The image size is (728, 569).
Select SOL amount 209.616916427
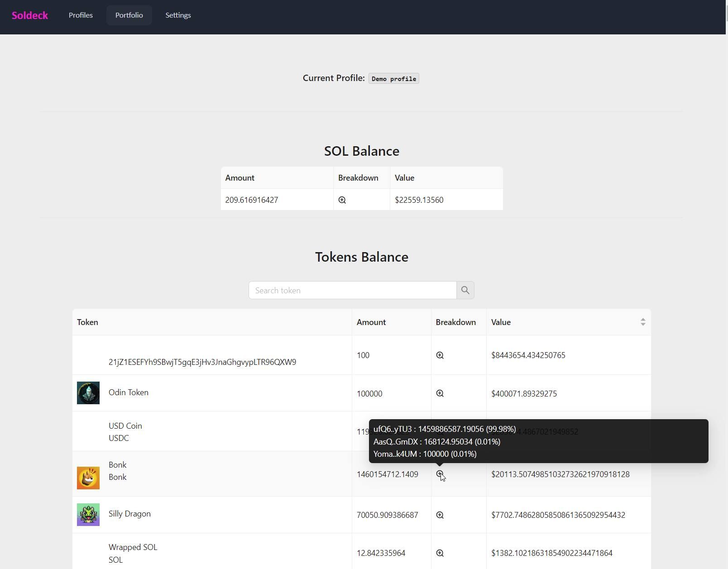[252, 200]
